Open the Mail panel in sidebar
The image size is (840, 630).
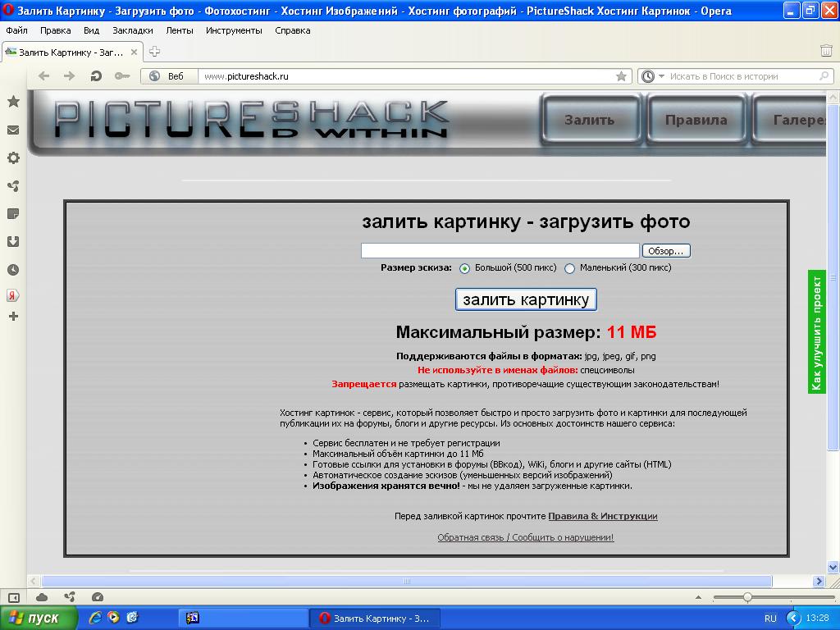click(13, 130)
